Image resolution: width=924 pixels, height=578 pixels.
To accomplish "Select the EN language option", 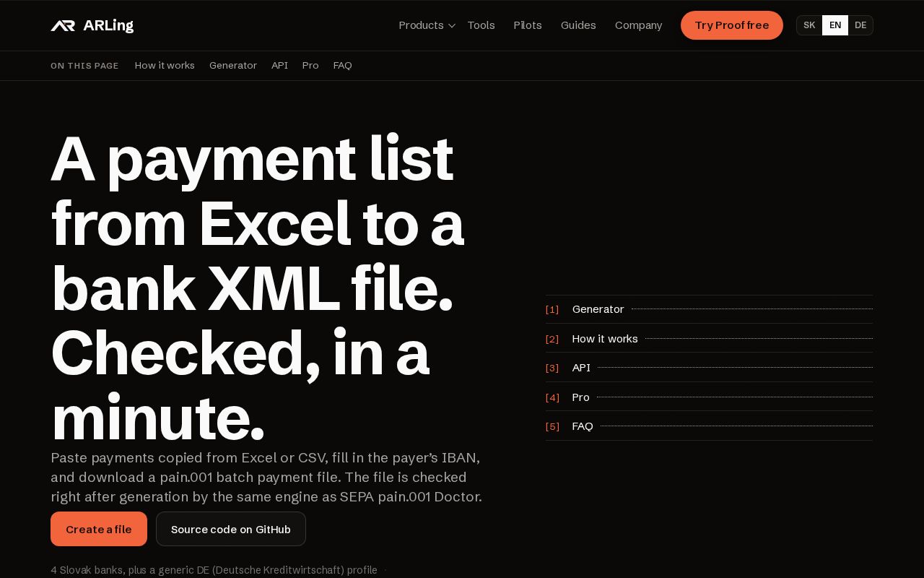I will (x=835, y=25).
